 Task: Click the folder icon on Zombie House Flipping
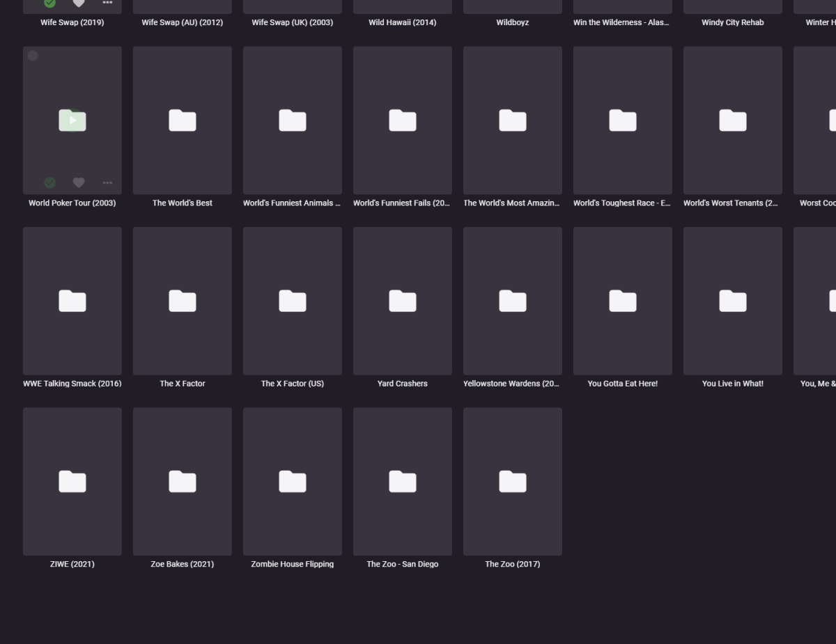pyautogui.click(x=293, y=481)
